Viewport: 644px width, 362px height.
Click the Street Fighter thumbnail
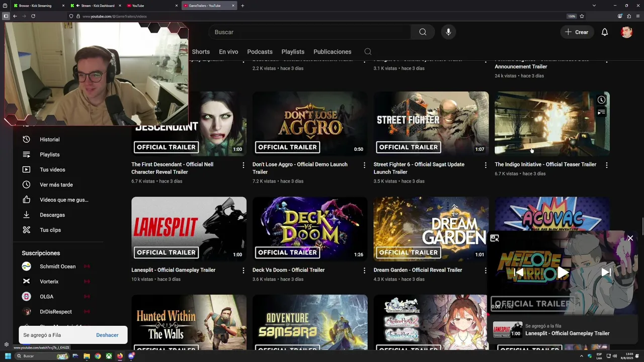pos(431,124)
